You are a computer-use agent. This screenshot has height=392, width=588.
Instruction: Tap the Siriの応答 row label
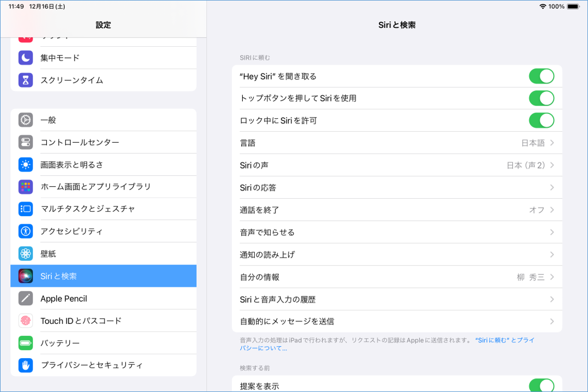(258, 187)
